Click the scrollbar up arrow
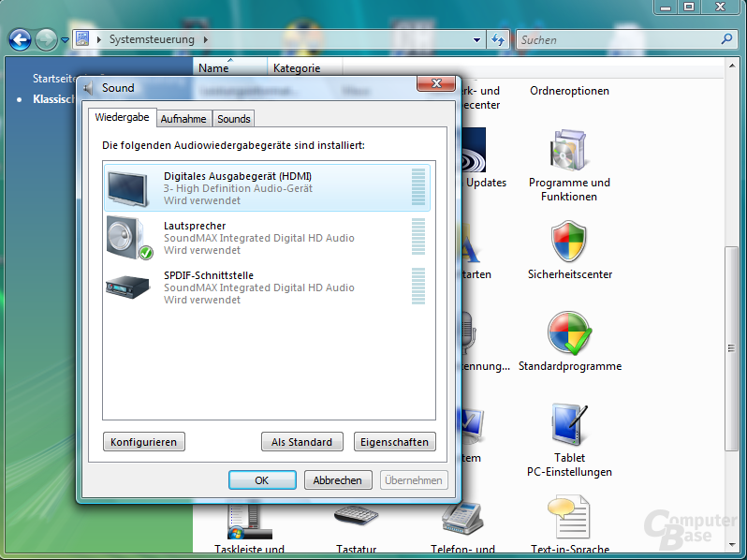The width and height of the screenshot is (747, 560). coord(731,66)
